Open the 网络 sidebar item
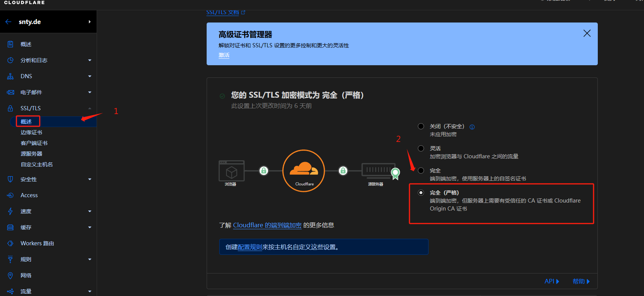Screen dimensions: 644x296 [26, 275]
